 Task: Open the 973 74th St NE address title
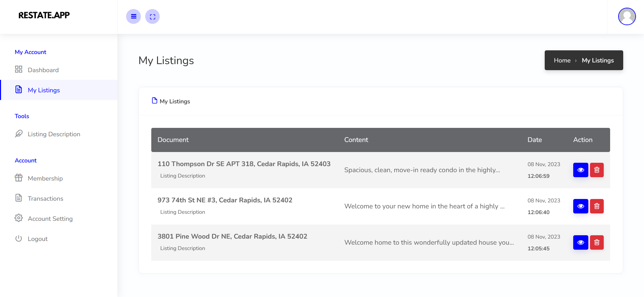coord(225,200)
